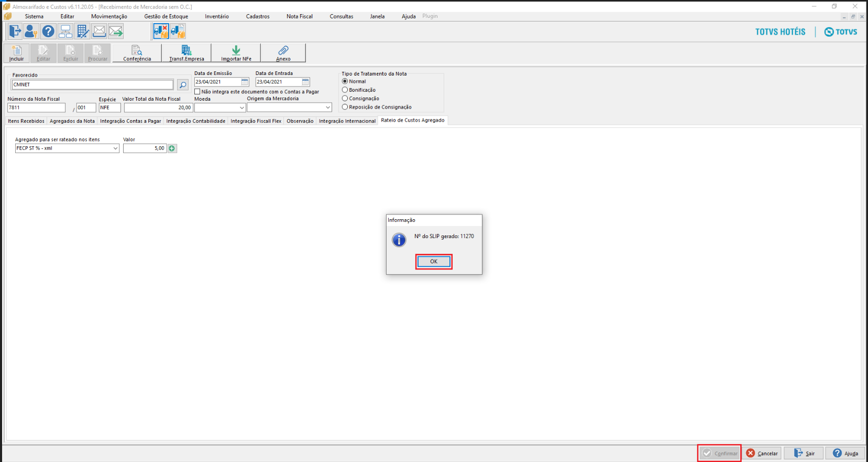Click the Favorecido search magnifier icon

click(183, 84)
